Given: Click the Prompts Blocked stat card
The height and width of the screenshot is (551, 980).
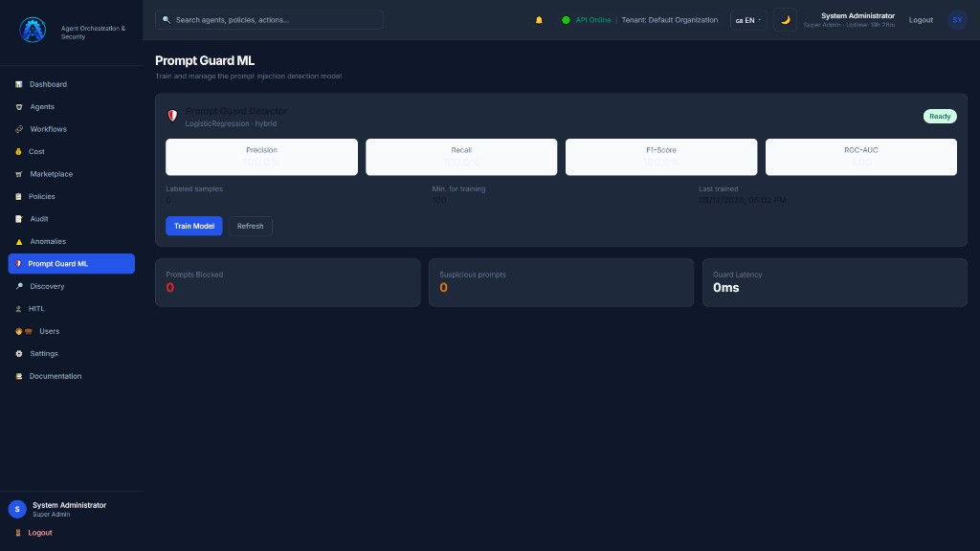Looking at the screenshot, I should click(288, 282).
